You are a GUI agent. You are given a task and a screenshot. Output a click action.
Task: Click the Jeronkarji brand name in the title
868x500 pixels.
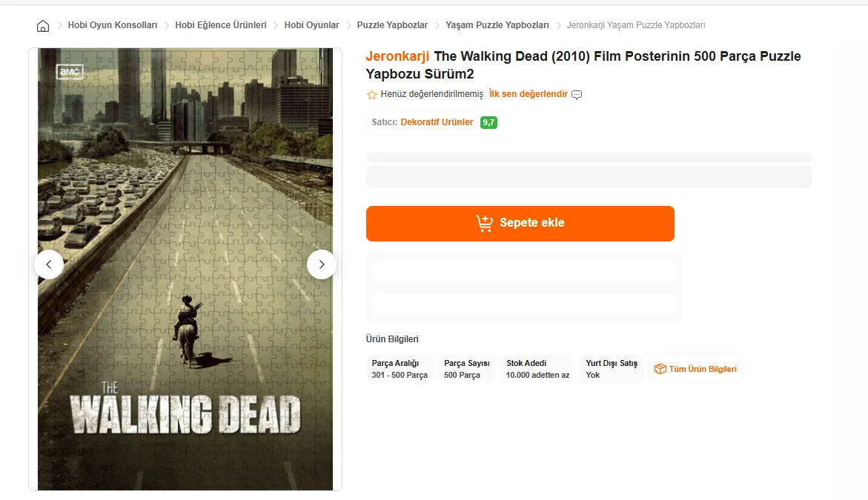397,56
